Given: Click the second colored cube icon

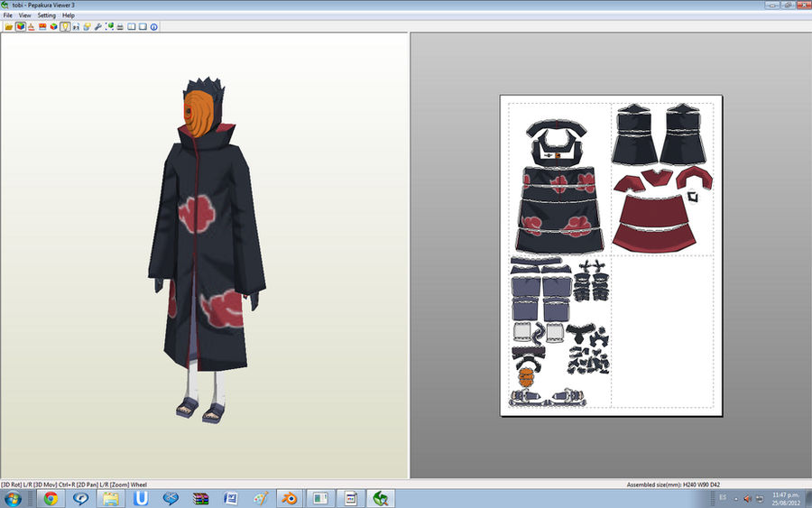Looking at the screenshot, I should (54, 26).
